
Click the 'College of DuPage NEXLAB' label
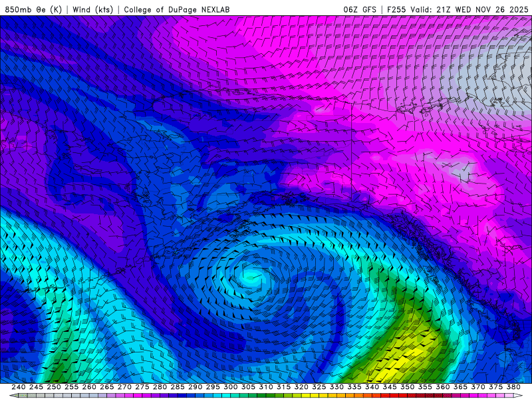176,9
